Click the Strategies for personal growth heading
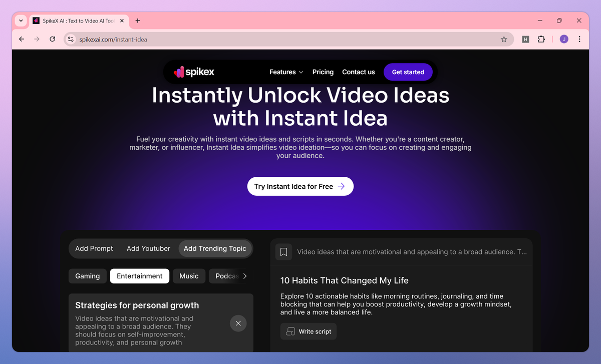601x364 pixels. click(137, 305)
